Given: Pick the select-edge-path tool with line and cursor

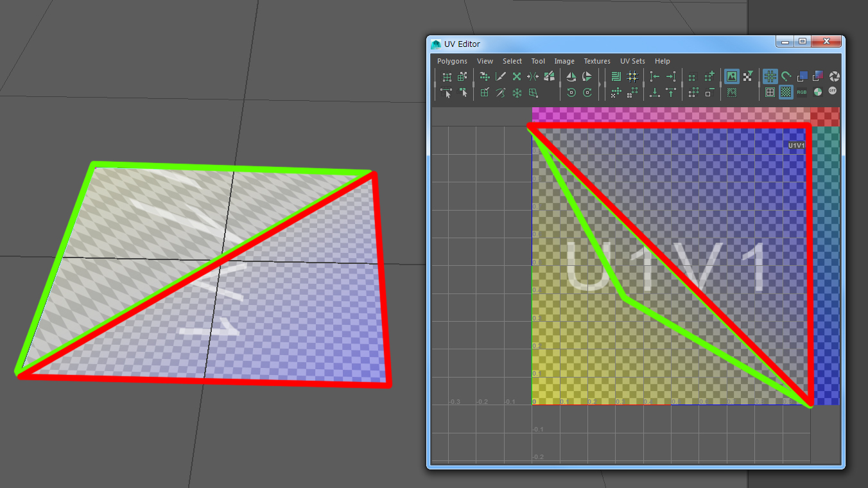Looking at the screenshot, I should (x=447, y=92).
